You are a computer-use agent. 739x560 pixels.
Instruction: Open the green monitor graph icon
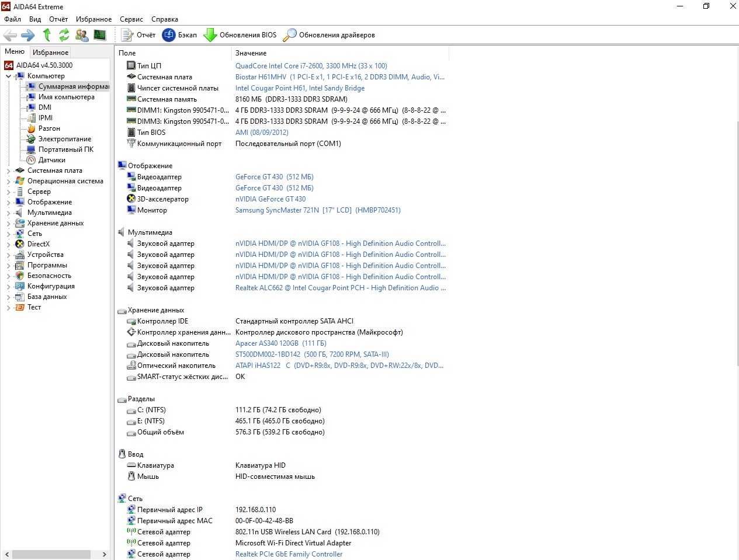pos(100,35)
